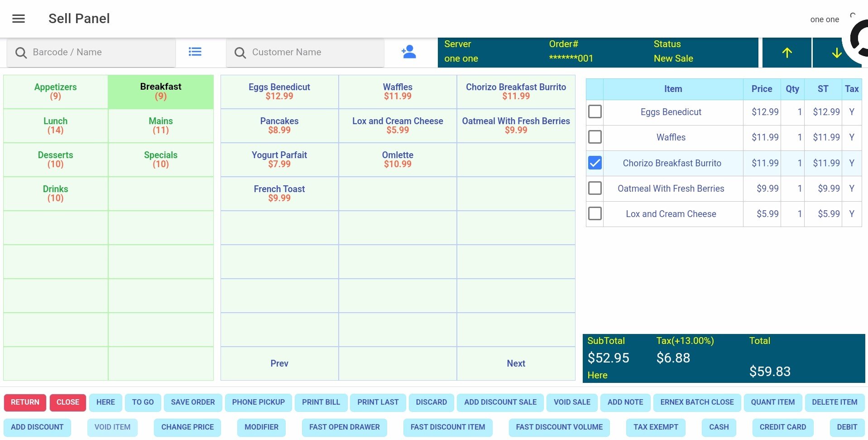The width and height of the screenshot is (868, 440).
Task: Check the Lox and Cream Cheese checkbox
Action: coord(595,213)
